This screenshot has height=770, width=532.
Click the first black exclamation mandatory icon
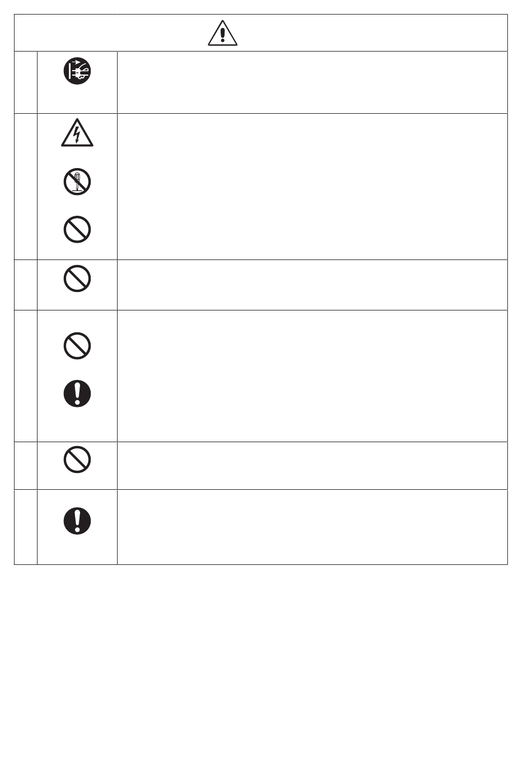(77, 393)
